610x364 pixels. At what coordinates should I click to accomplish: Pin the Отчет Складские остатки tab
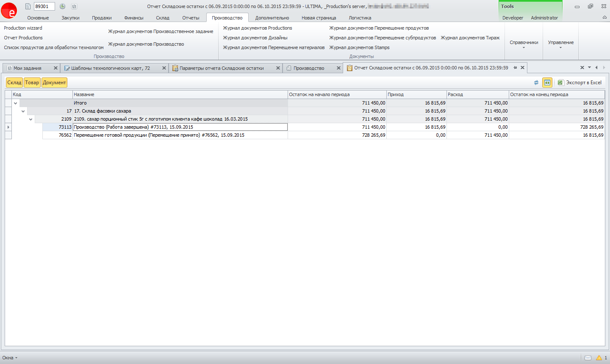tap(515, 68)
